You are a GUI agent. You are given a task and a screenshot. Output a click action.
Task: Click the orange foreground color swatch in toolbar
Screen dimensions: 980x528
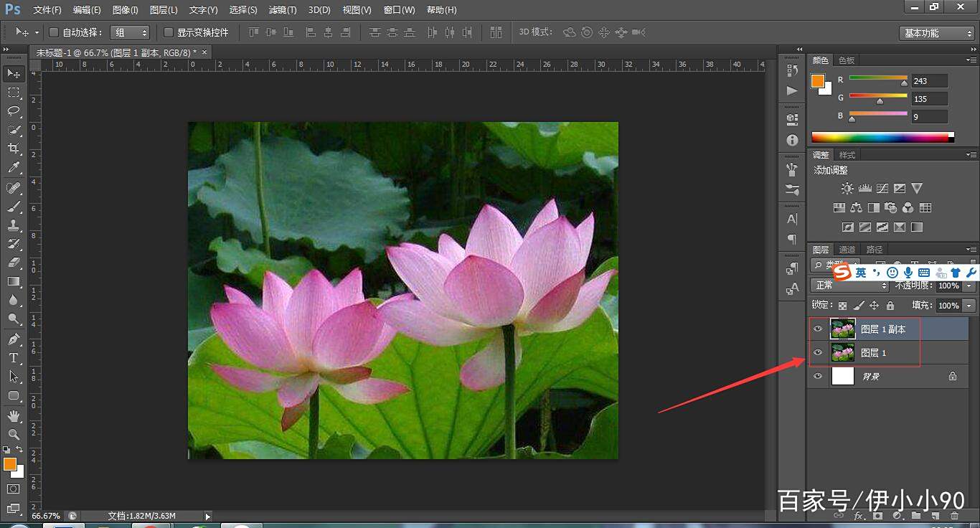[x=10, y=464]
